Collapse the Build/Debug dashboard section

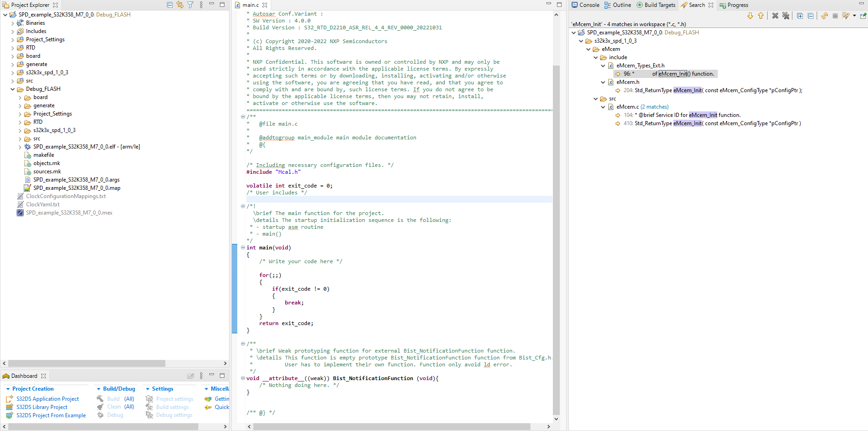98,389
